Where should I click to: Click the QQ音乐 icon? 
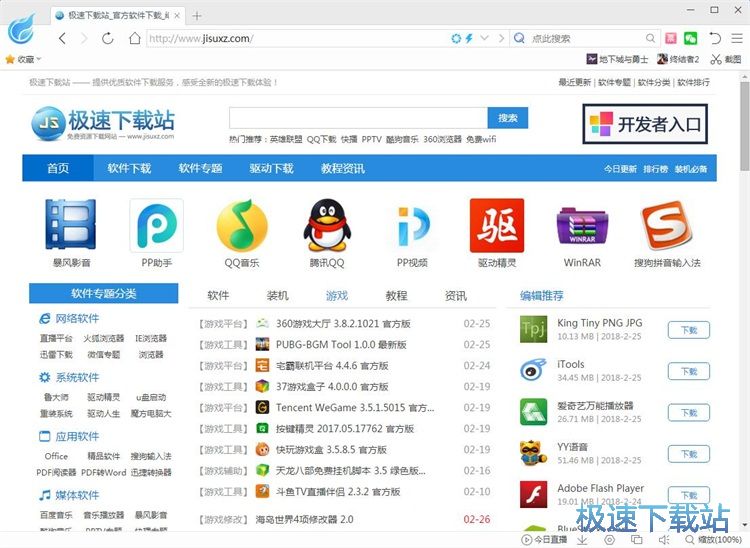pyautogui.click(x=241, y=225)
